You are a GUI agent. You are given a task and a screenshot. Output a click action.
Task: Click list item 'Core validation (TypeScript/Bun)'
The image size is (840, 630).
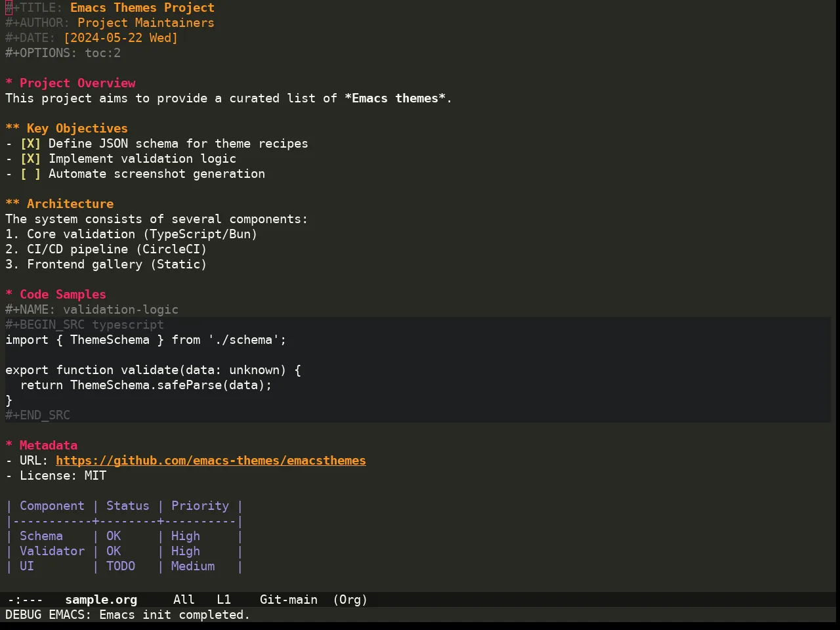pyautogui.click(x=142, y=234)
